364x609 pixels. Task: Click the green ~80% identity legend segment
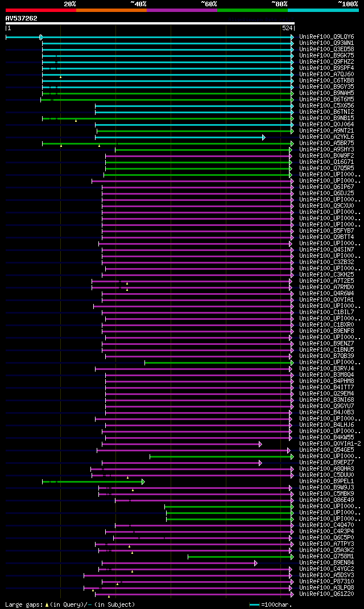(x=253, y=10)
